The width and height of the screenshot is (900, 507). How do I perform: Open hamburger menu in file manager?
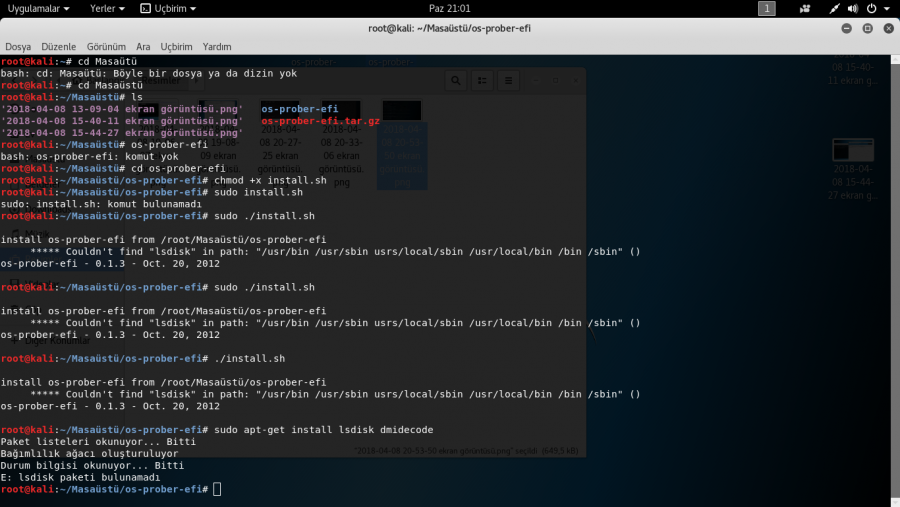point(509,81)
